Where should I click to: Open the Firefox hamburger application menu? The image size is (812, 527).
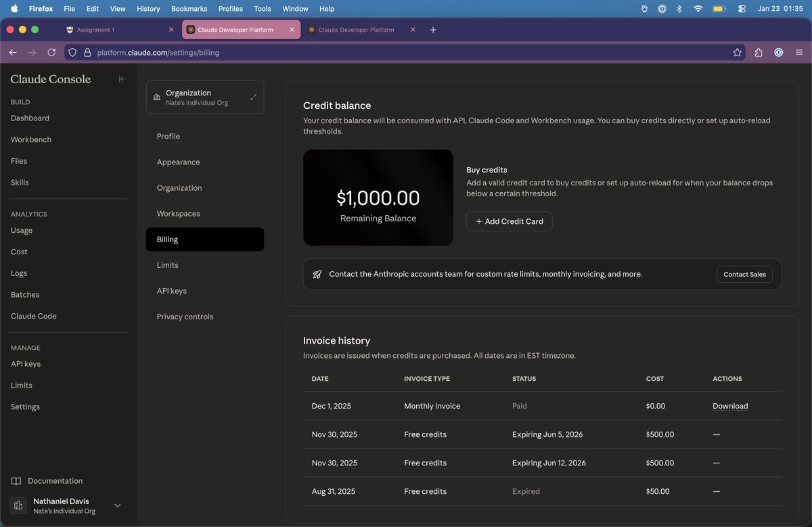[x=799, y=52]
